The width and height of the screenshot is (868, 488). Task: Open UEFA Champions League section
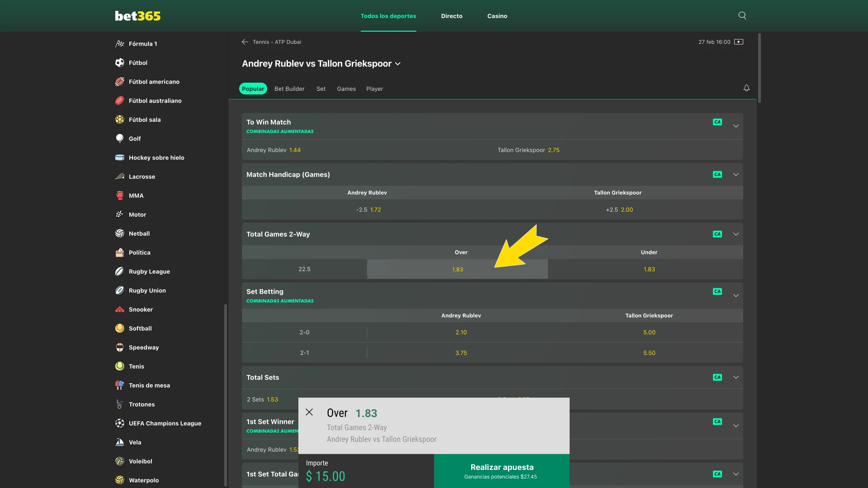(x=165, y=423)
